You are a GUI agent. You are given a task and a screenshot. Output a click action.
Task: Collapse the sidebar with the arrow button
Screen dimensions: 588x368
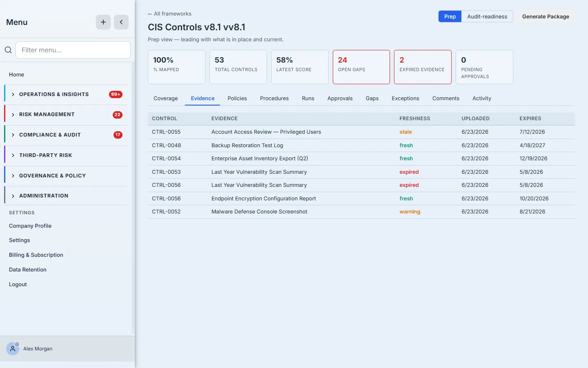point(121,22)
